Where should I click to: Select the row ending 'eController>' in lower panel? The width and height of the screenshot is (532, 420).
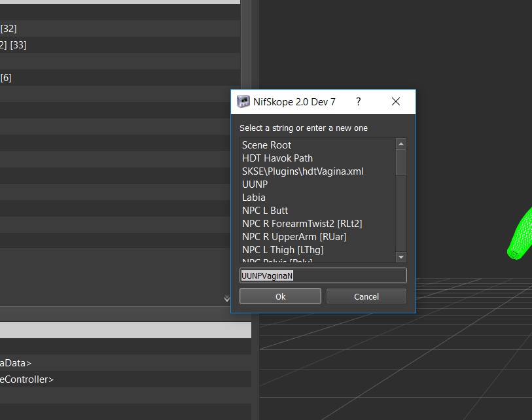pos(126,379)
